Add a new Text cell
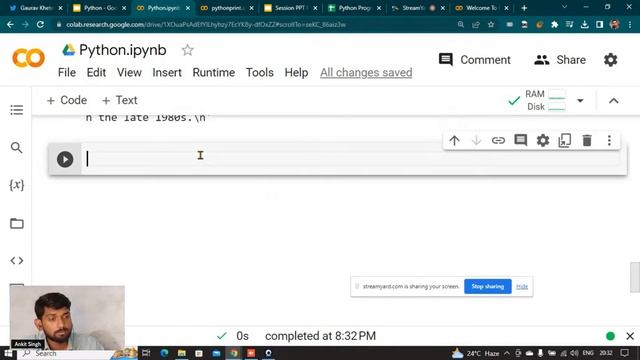This screenshot has width=640, height=360. [120, 100]
